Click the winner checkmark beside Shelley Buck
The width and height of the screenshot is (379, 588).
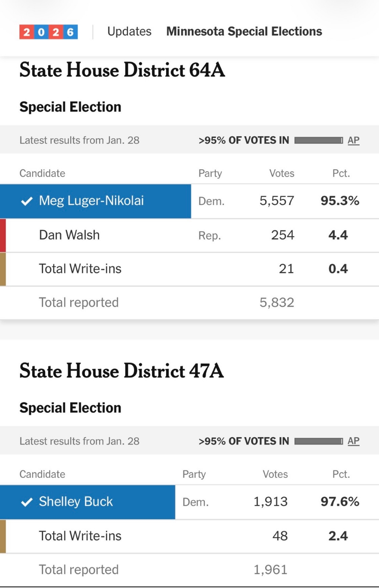27,502
